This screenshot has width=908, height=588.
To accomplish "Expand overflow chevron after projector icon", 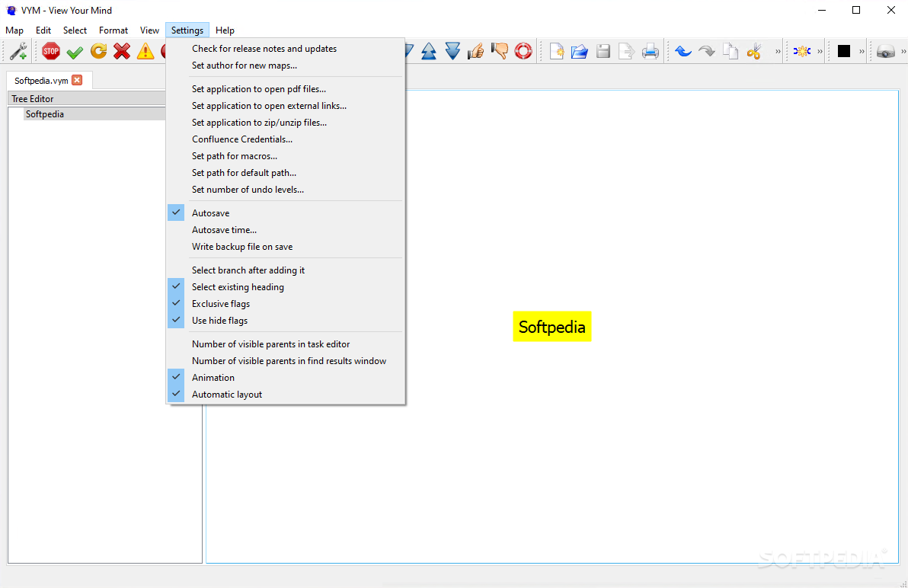I will pyautogui.click(x=903, y=52).
